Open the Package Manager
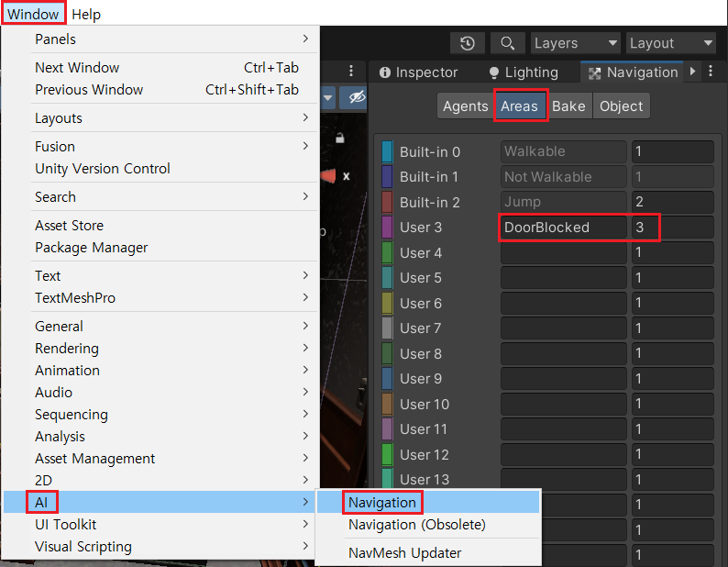728x567 pixels. pyautogui.click(x=160, y=247)
